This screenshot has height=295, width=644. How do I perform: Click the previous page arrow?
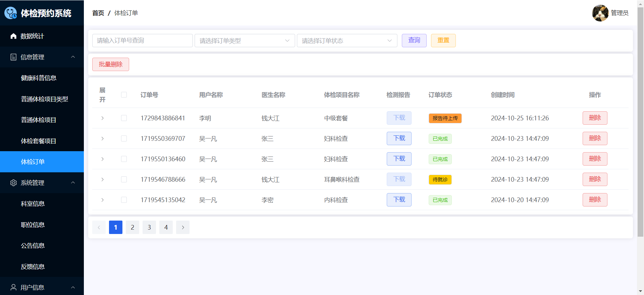click(99, 227)
